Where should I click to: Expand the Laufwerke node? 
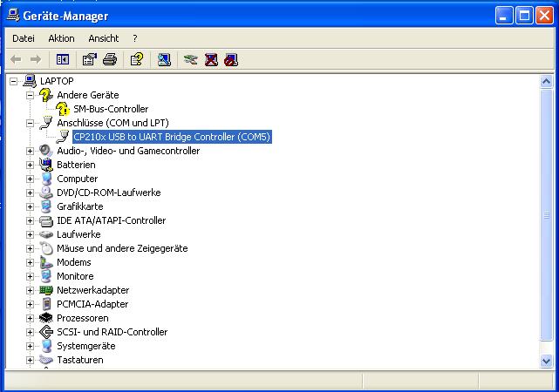point(30,234)
